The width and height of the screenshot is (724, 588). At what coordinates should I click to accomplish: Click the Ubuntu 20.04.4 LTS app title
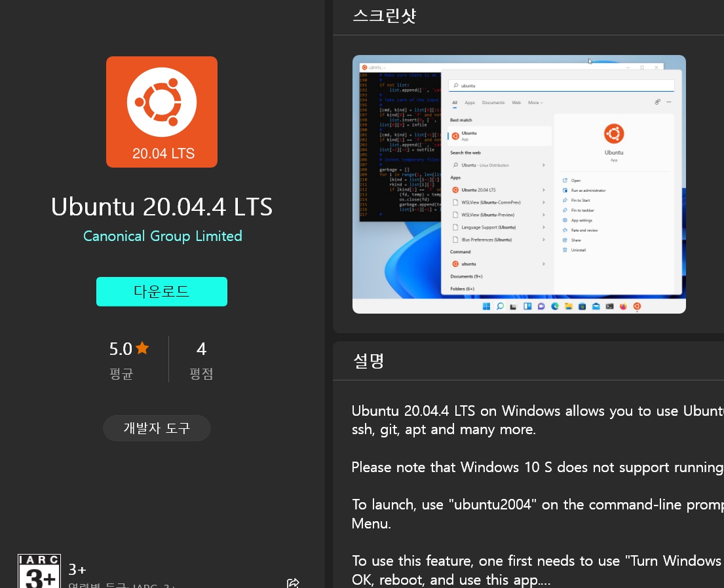point(162,206)
